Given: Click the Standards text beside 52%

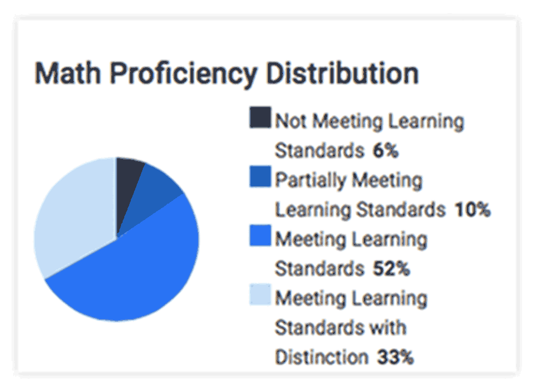Looking at the screenshot, I should pos(319,268).
